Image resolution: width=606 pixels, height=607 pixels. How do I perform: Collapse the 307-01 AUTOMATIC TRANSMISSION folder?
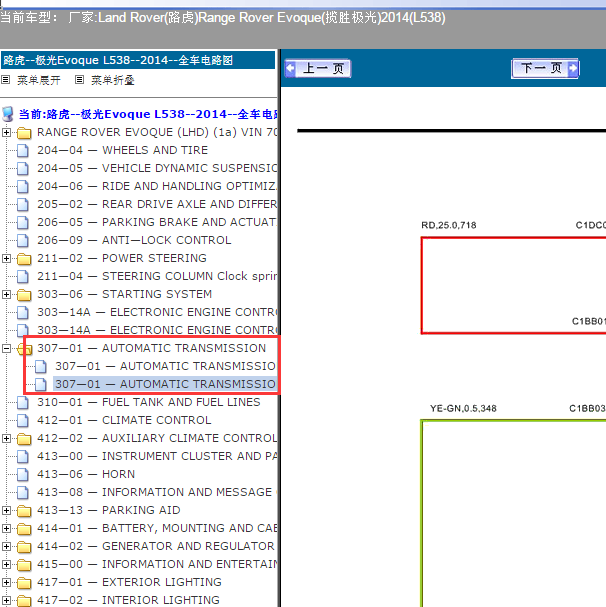click(x=6, y=348)
